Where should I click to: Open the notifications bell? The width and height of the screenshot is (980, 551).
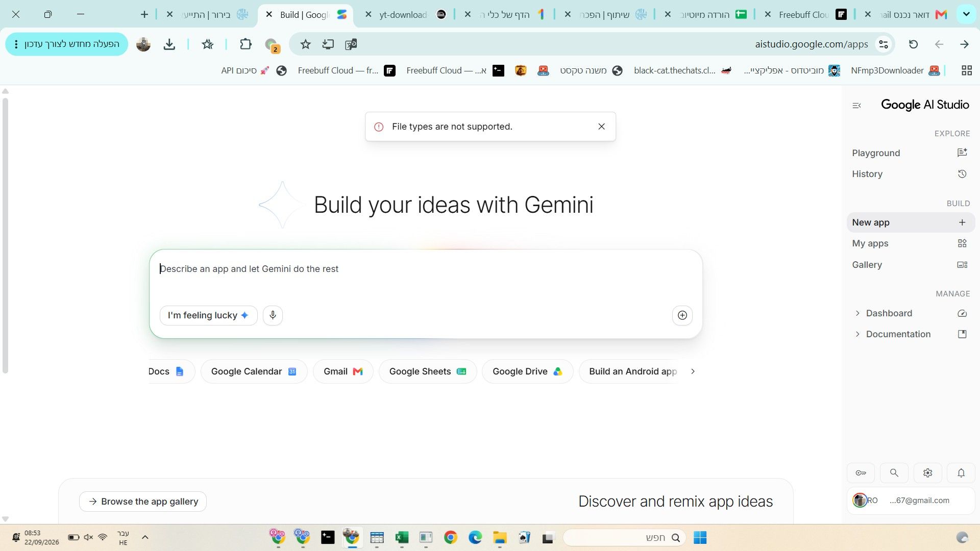point(961,473)
